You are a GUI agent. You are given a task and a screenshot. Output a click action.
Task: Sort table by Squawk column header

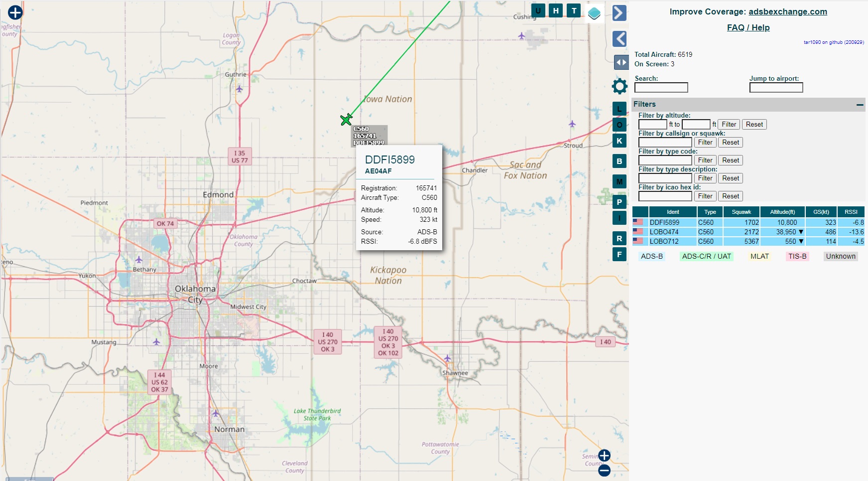(x=741, y=212)
